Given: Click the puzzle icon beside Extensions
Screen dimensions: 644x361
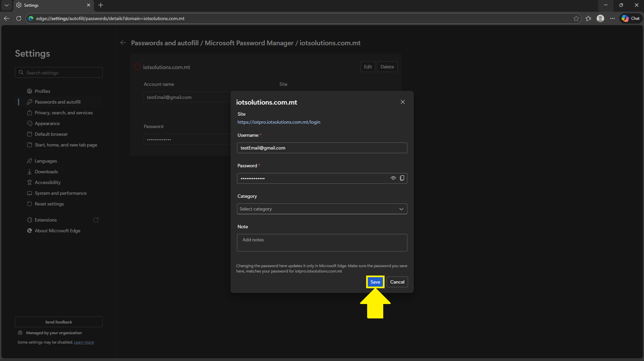Looking at the screenshot, I should pos(30,220).
